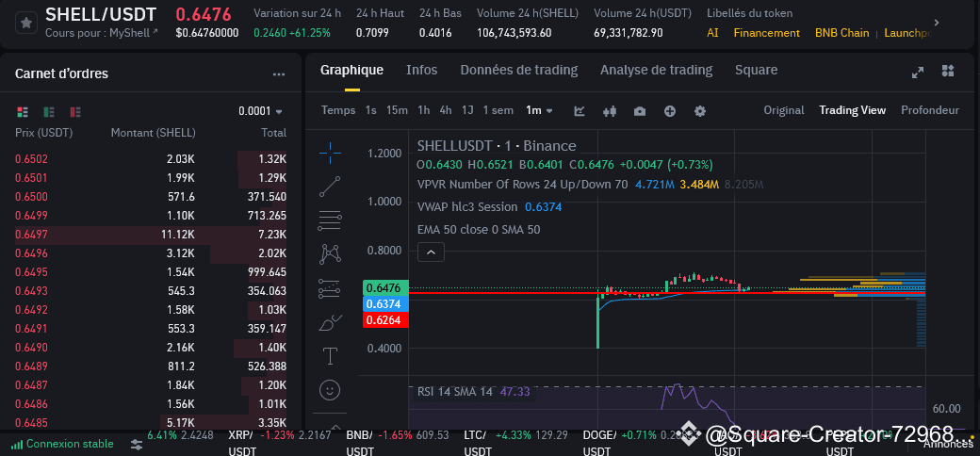Open the emoji icons tool
This screenshot has height=456, width=980.
tap(330, 390)
